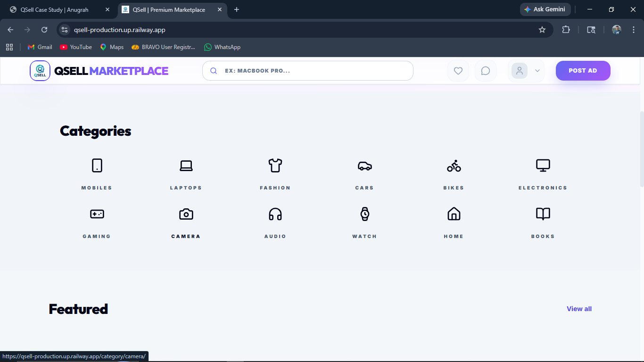Open WhatsApp bookmark

[x=222, y=47]
